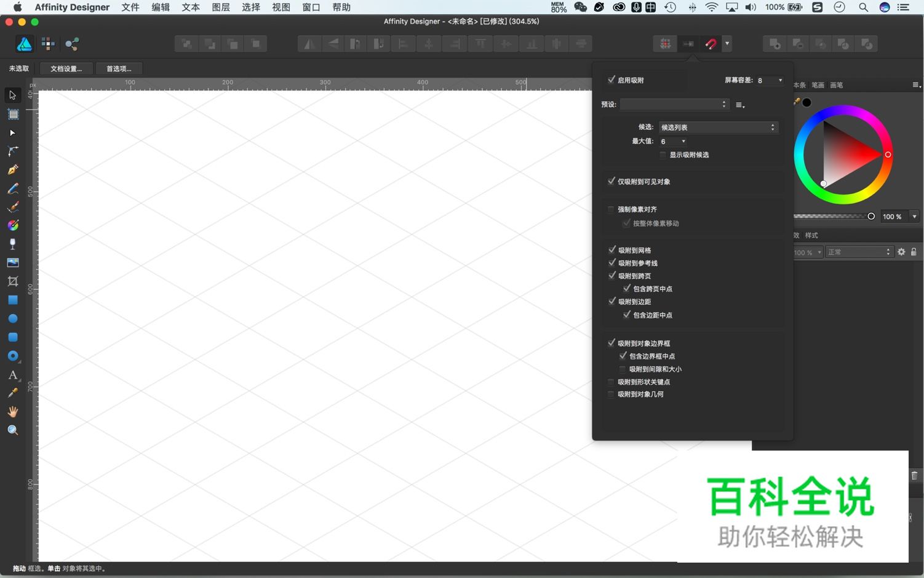Switch to the Pixel persona icon
924x578 pixels.
pos(48,44)
